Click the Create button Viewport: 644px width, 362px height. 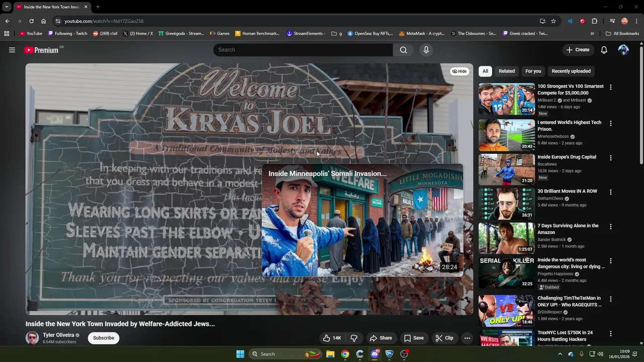point(578,50)
